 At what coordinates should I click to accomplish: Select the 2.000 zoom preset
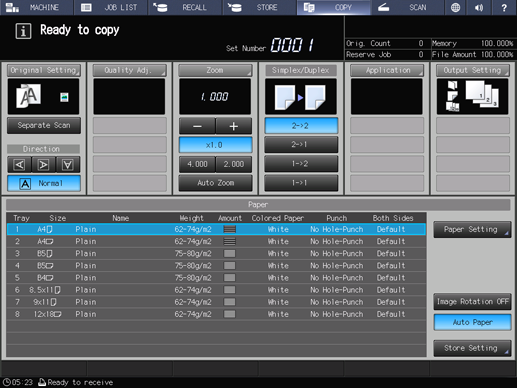[x=234, y=164]
